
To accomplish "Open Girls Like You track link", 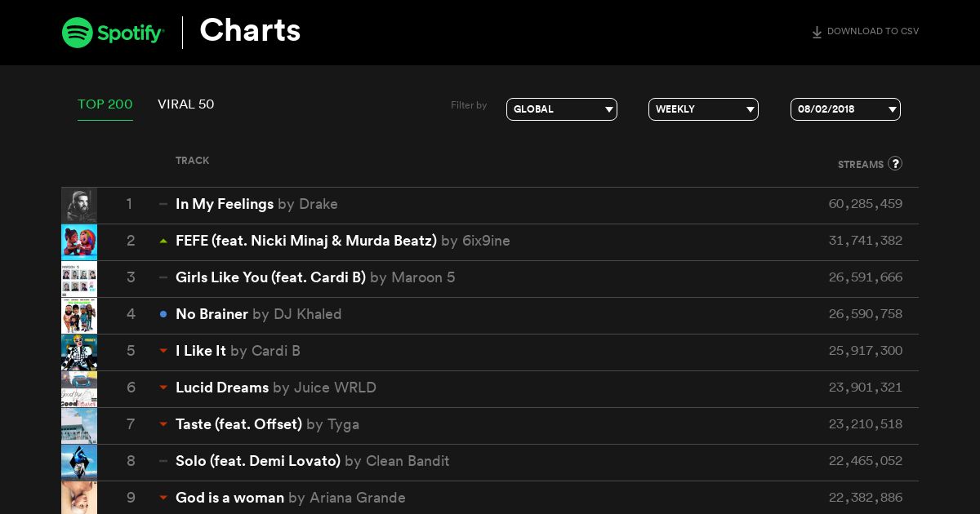I will (x=270, y=277).
